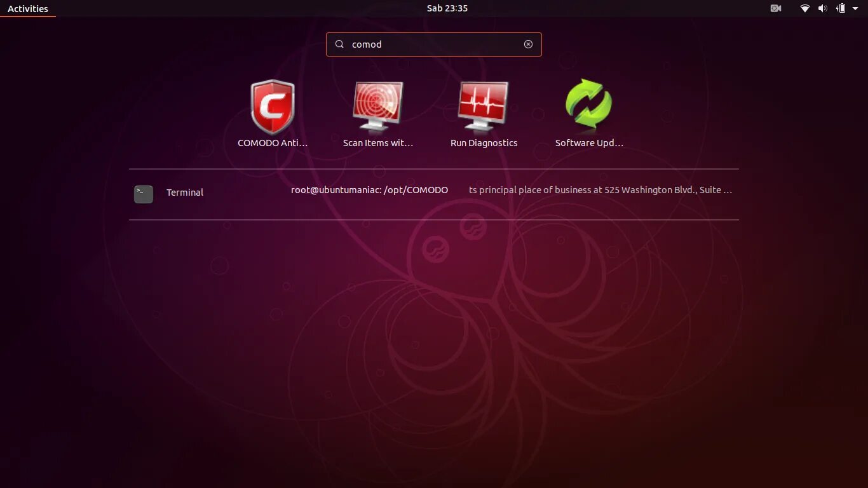This screenshot has width=868, height=488.
Task: Open the Wi-Fi network indicator
Action: coord(804,8)
